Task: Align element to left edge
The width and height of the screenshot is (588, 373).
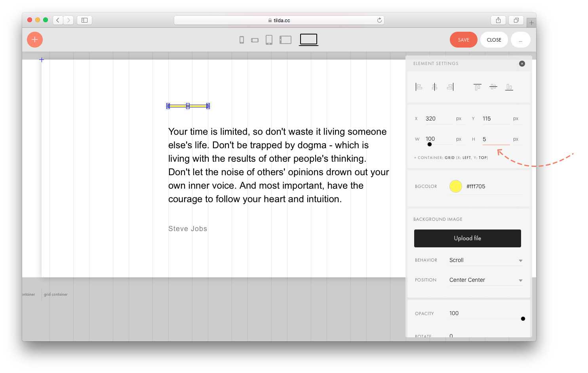Action: point(419,87)
